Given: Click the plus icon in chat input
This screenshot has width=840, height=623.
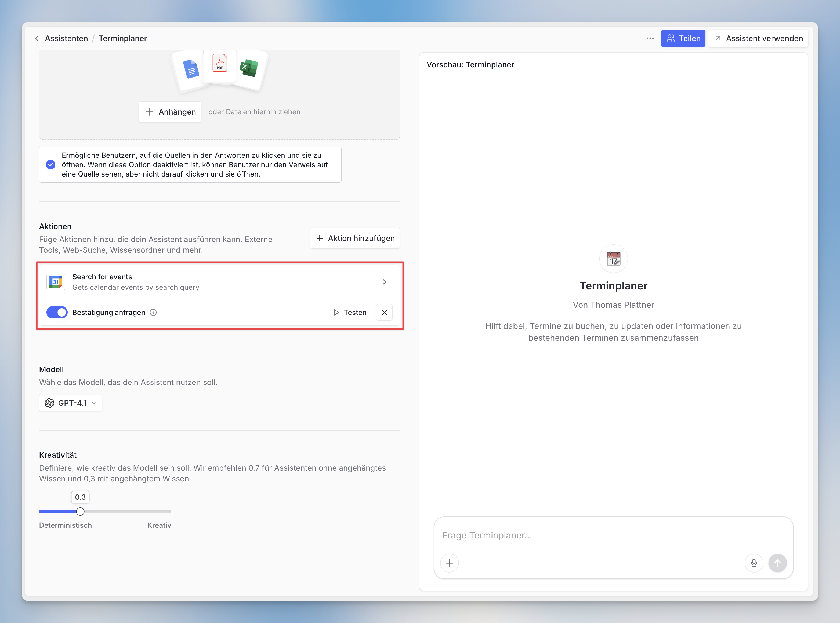Looking at the screenshot, I should pos(450,563).
